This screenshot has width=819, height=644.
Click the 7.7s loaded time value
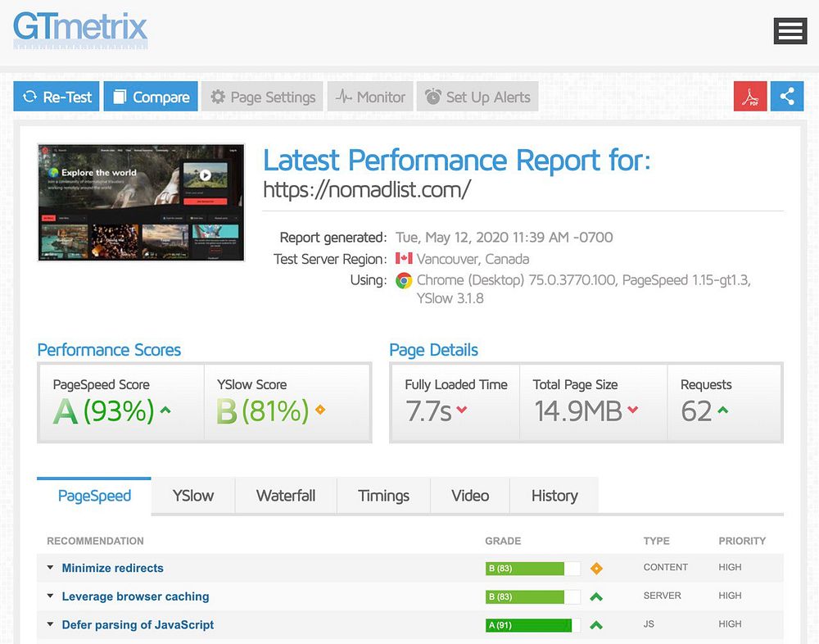(428, 410)
